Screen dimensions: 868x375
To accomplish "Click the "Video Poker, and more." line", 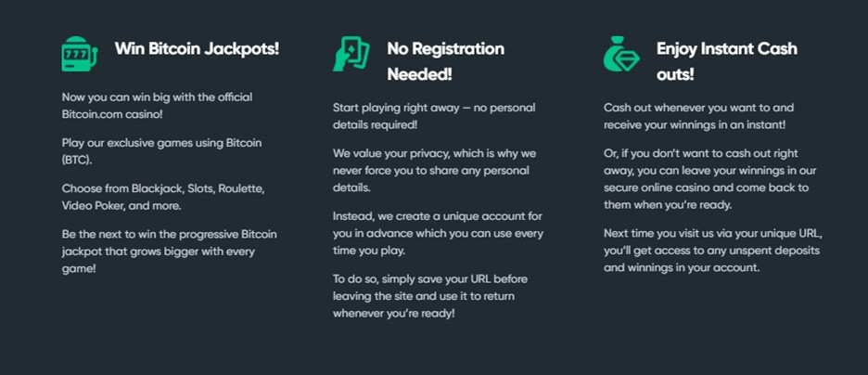I will tap(121, 206).
